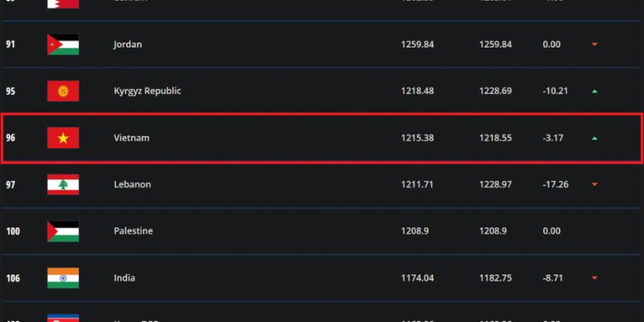Click the Kyrgyz Republic flag icon
644x322 pixels.
(x=63, y=91)
